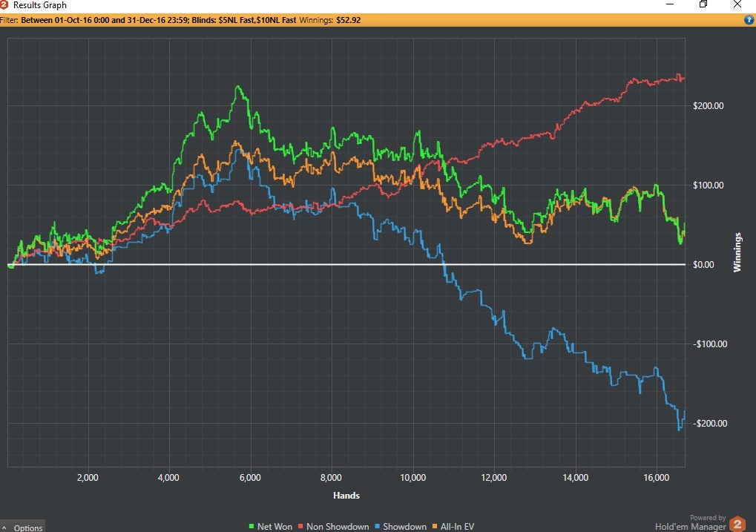Click the orange All-In EV color square
Viewport: 756px width, 532px height.
pos(435,527)
